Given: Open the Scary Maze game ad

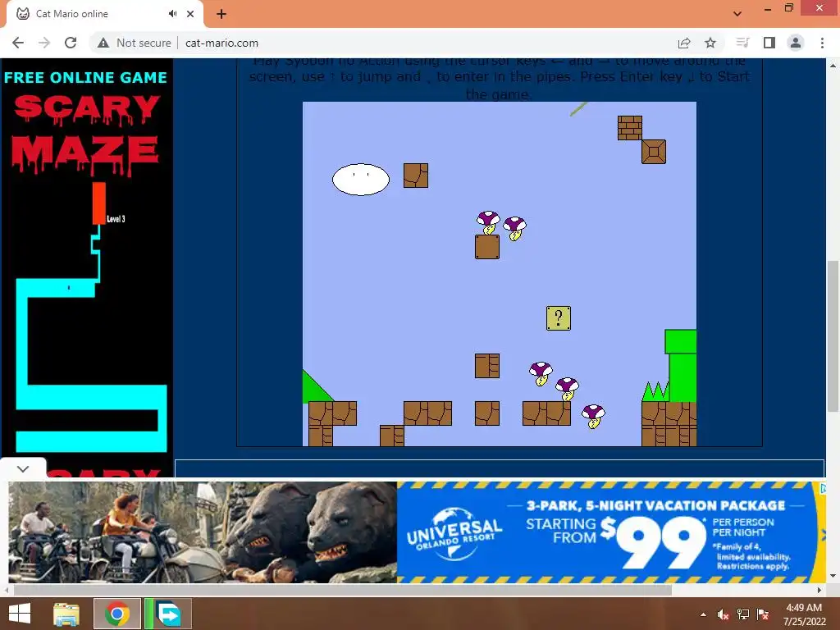Looking at the screenshot, I should (x=87, y=268).
